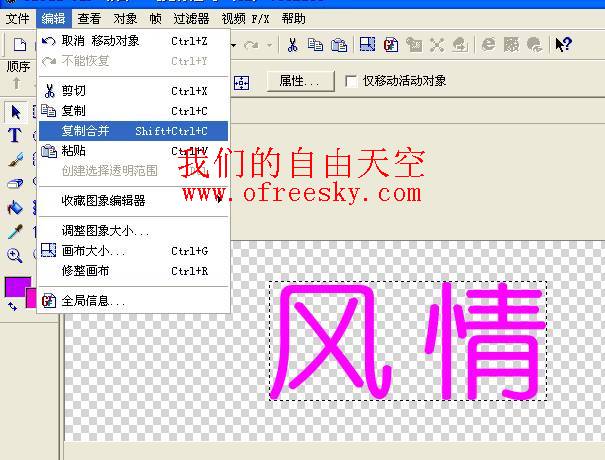Select the arrow pick tool

[15, 111]
